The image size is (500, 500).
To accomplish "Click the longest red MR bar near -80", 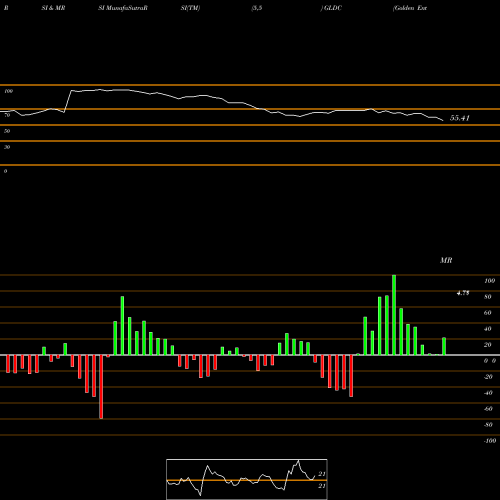I will [101, 387].
